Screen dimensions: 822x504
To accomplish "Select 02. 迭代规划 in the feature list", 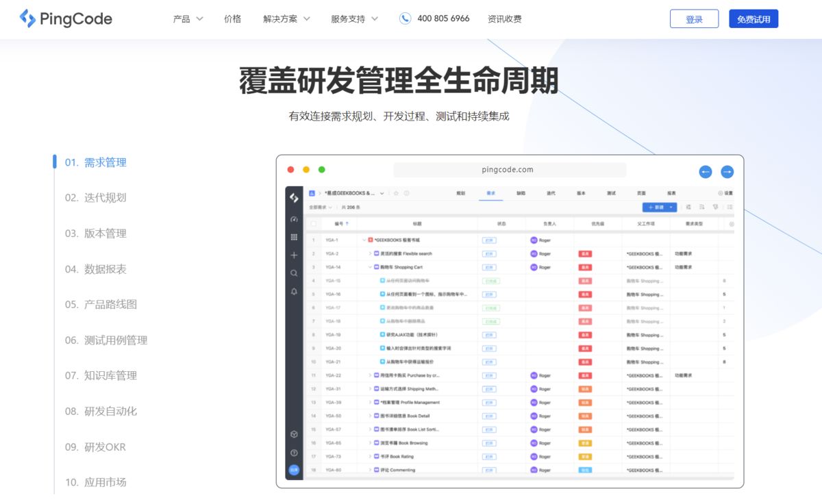I will [x=96, y=198].
